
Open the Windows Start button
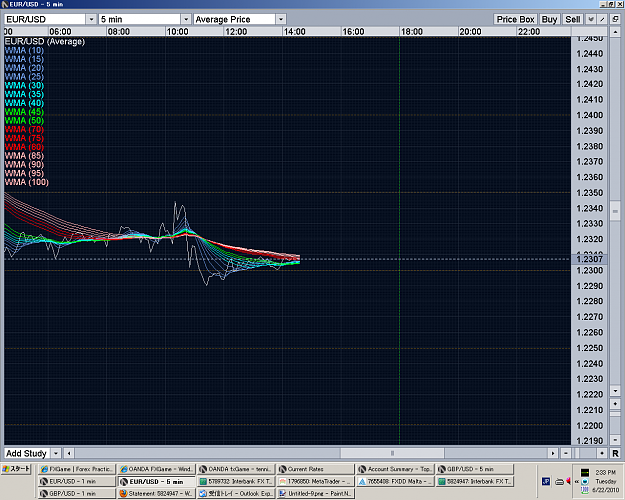point(16,469)
